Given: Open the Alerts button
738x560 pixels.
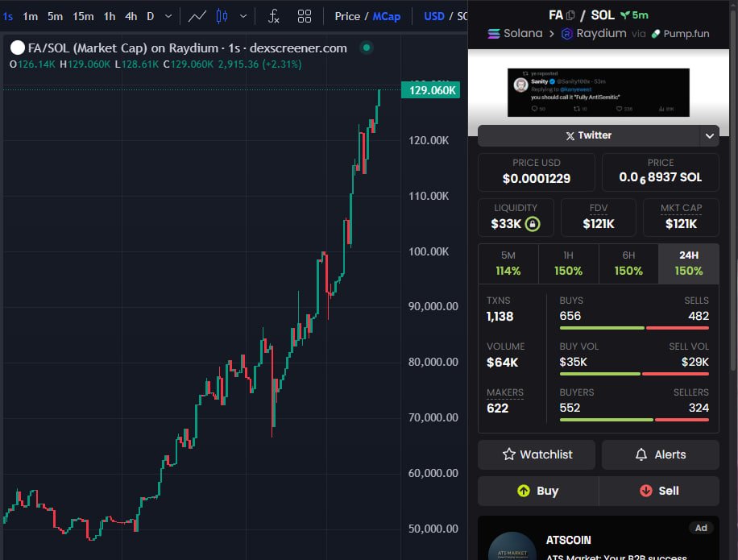Looking at the screenshot, I should click(x=661, y=454).
